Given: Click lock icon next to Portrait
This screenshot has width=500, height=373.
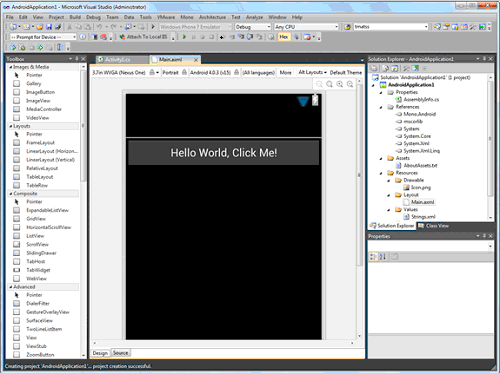Looking at the screenshot, I should coord(184,72).
